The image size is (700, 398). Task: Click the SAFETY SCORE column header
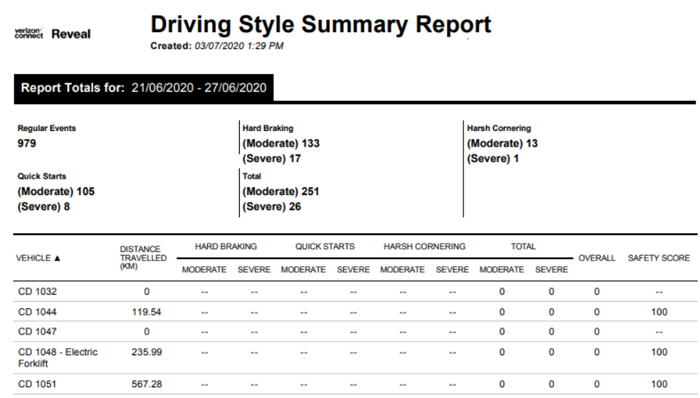tap(658, 258)
